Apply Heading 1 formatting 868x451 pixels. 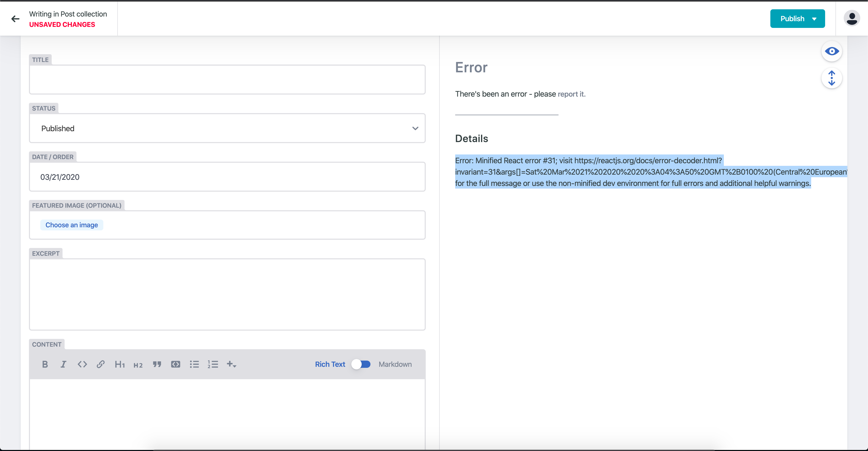click(120, 364)
